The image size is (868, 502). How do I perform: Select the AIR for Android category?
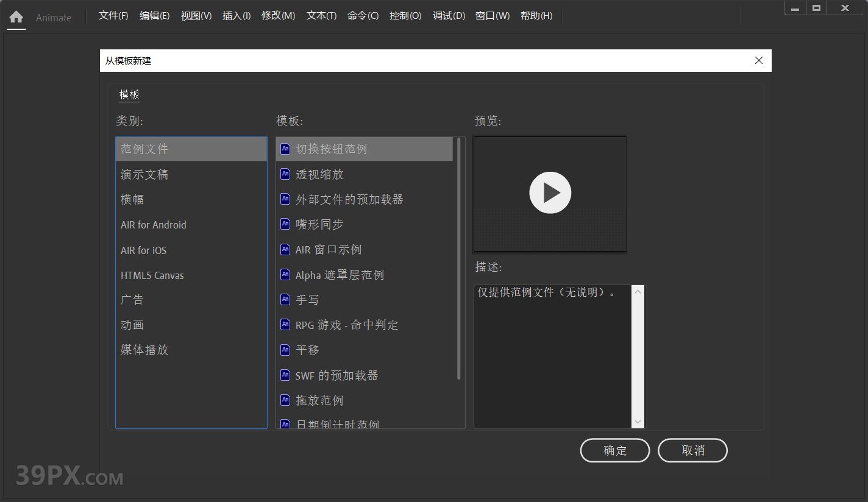coord(191,225)
